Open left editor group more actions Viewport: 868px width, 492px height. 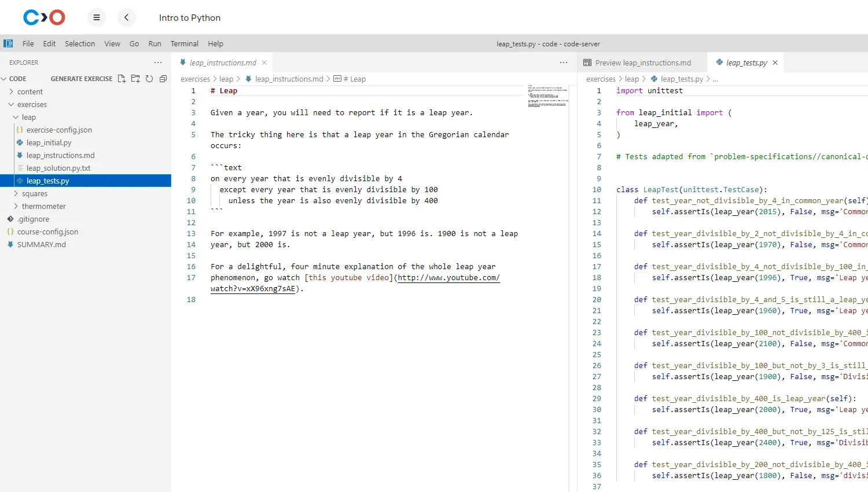point(564,63)
